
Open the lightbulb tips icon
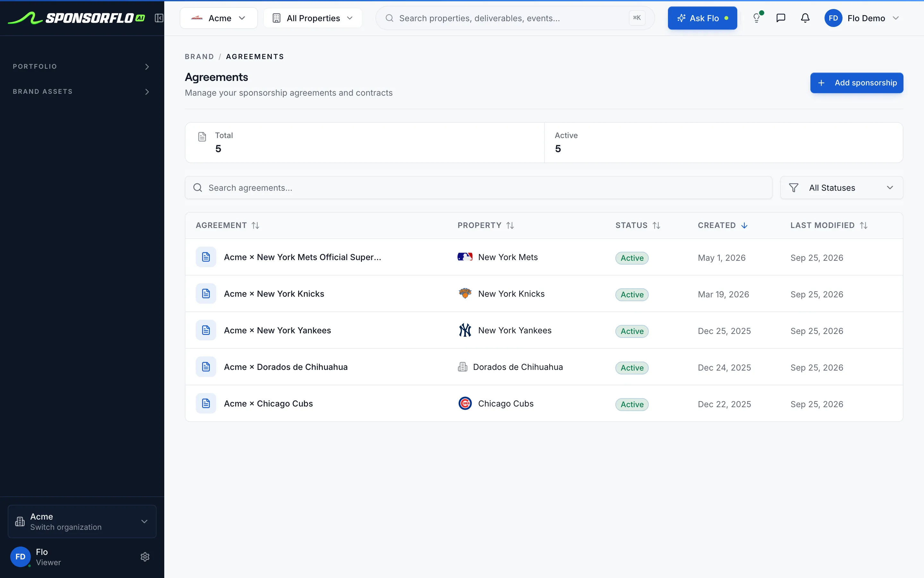point(757,18)
